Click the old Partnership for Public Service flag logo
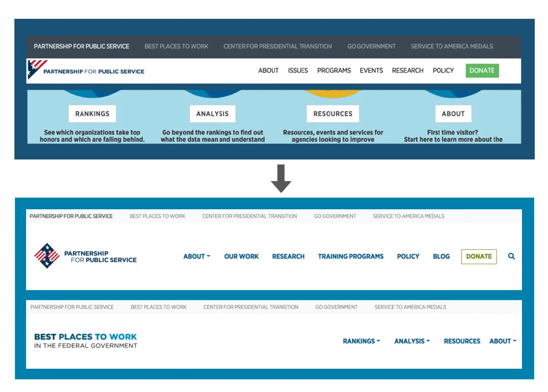 click(x=86, y=70)
